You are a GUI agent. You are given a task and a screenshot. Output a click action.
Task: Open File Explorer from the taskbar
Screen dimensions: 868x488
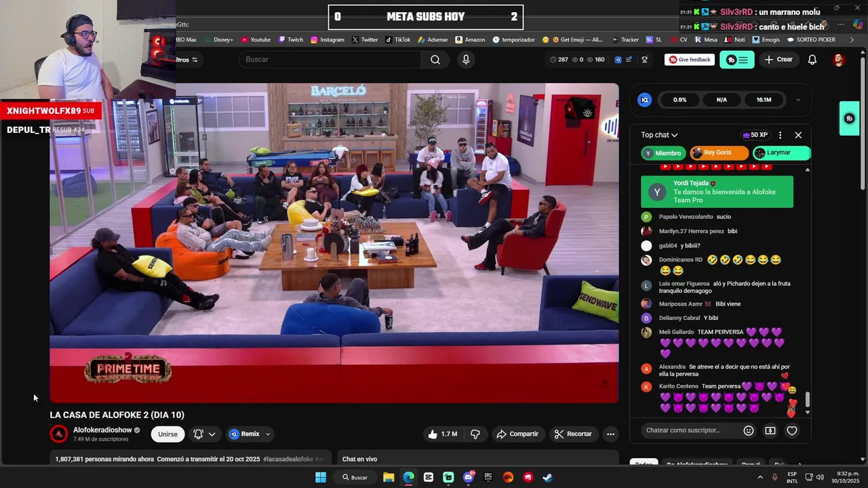pyautogui.click(x=389, y=477)
